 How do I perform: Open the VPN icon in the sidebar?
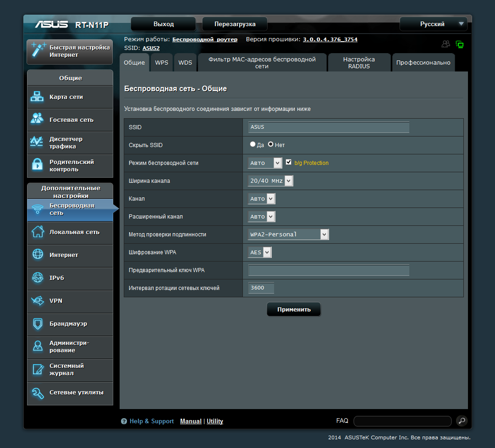38,300
